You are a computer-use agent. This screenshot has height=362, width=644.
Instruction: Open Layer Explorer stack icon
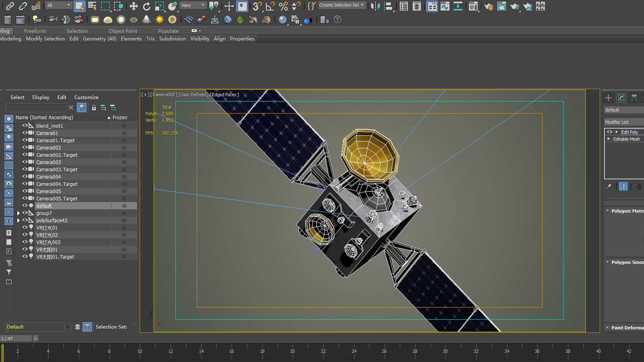tap(417, 6)
